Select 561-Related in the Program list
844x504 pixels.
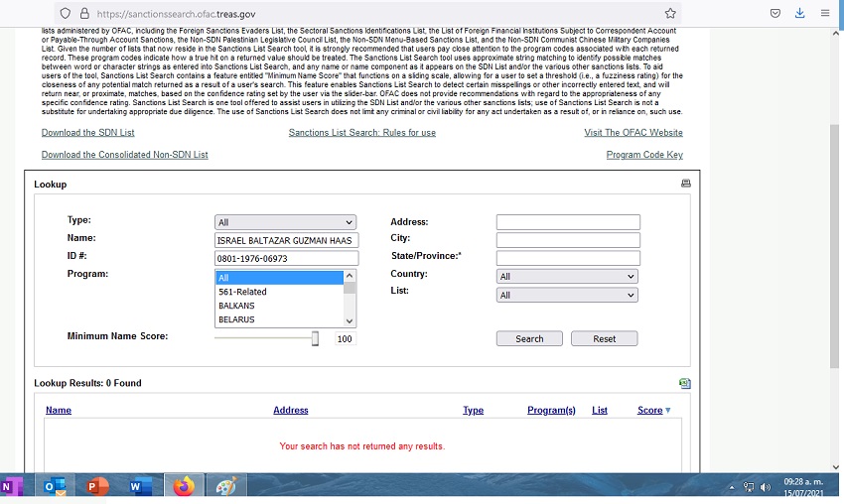(x=242, y=292)
